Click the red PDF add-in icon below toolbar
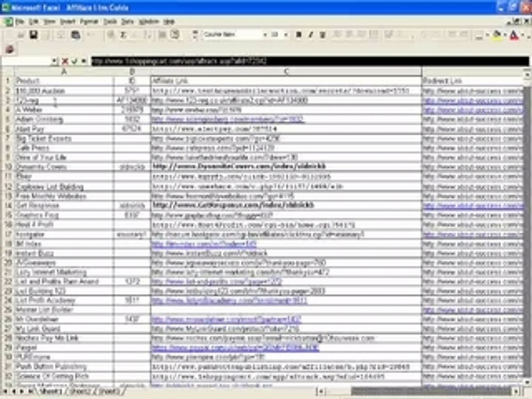Viewport: 532px width, 399px height. coord(9,49)
